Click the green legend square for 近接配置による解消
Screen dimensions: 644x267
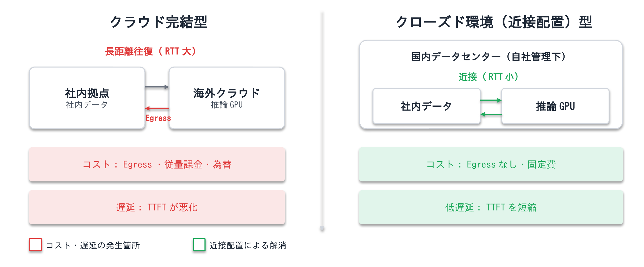(199, 245)
